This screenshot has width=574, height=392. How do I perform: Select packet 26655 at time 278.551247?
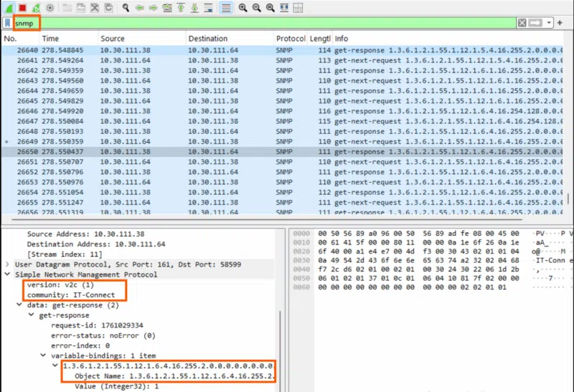click(x=282, y=202)
